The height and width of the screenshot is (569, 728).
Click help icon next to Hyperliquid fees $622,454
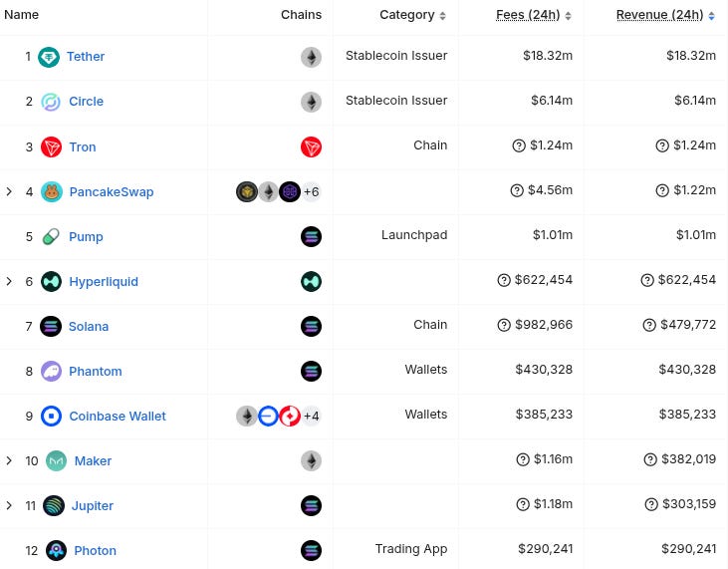(504, 281)
